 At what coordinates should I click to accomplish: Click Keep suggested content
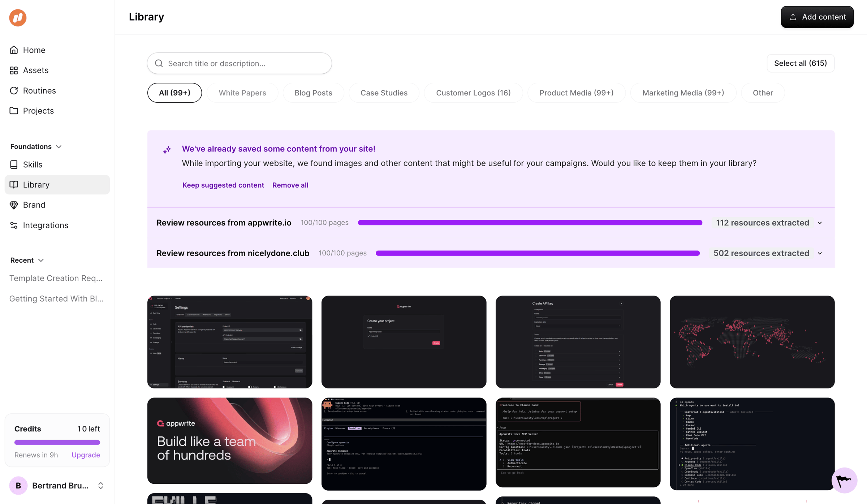coord(223,185)
